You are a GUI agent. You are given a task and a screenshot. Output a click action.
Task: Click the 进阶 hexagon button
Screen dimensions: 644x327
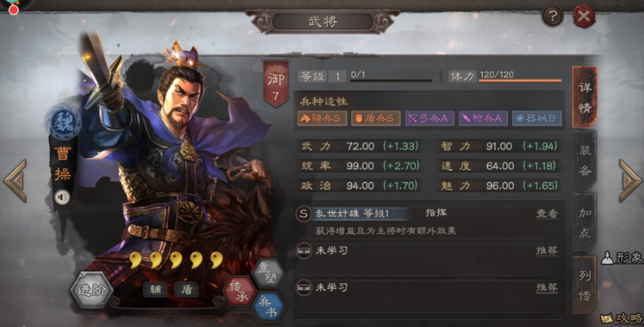coord(91,290)
